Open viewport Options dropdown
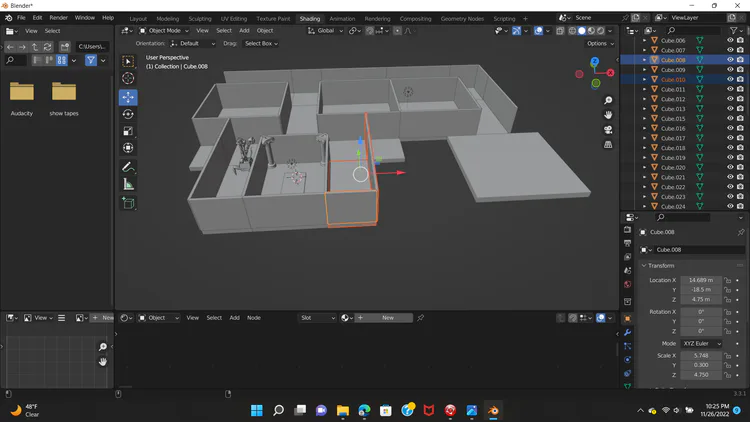750x422 pixels. point(600,44)
